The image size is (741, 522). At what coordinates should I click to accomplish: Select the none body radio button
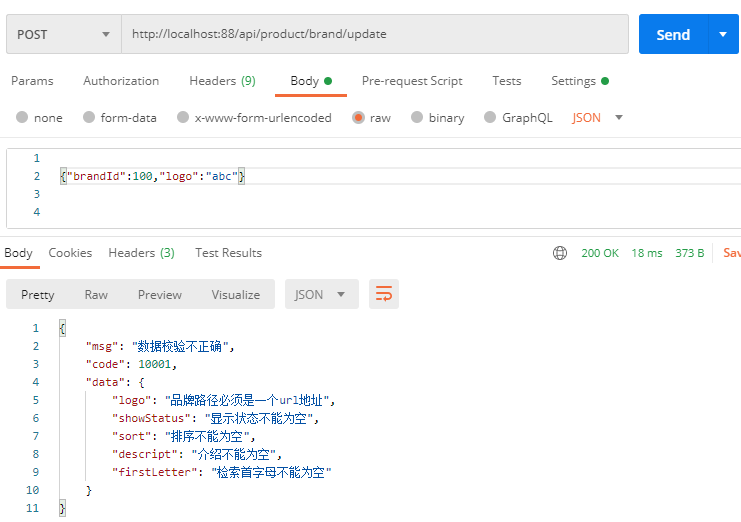[x=22, y=118]
